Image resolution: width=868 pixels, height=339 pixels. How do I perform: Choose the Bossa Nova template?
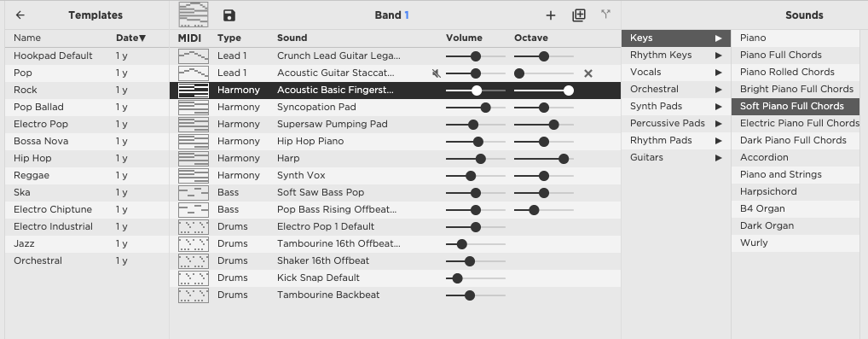[87, 141]
